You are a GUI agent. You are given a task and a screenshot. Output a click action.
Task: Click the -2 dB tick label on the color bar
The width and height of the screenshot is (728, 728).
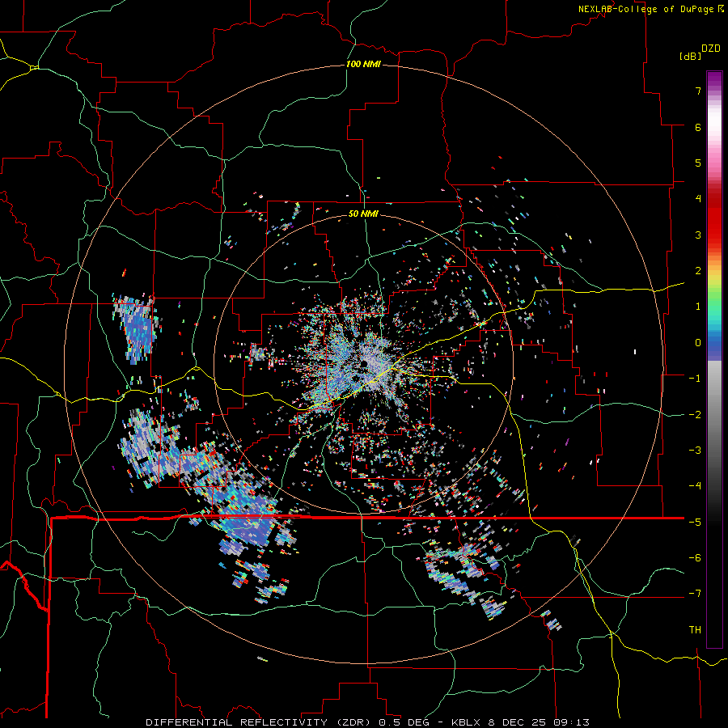(695, 415)
